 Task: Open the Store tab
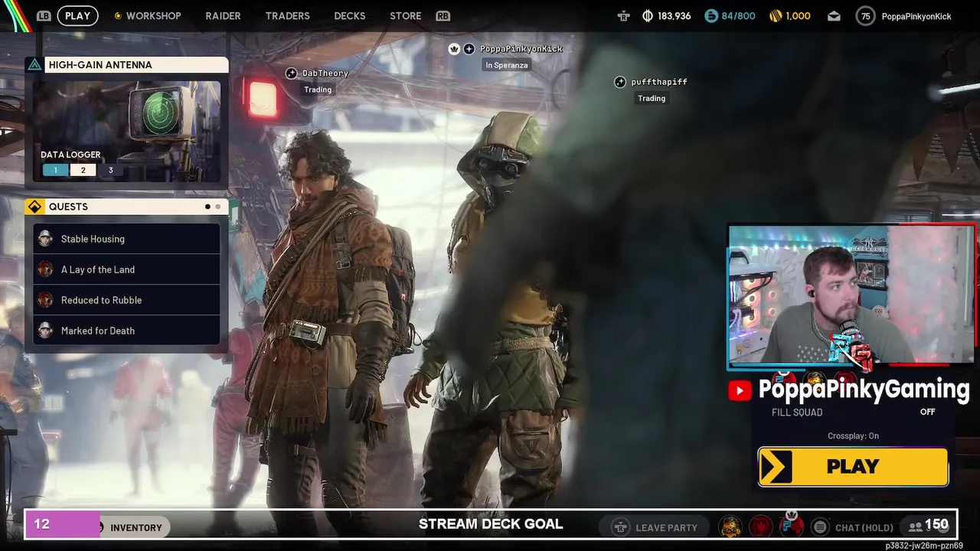point(405,16)
